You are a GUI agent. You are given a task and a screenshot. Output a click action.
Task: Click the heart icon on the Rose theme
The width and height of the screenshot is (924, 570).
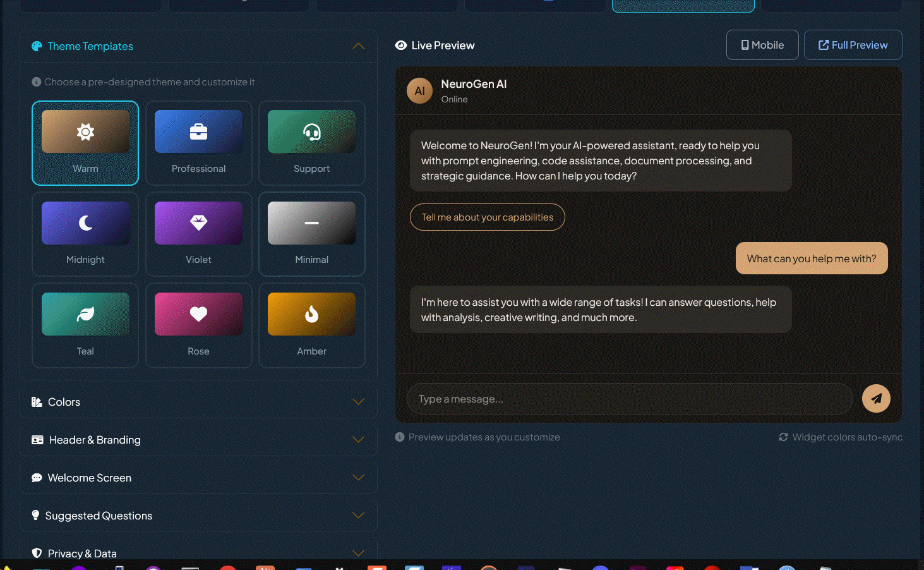198,313
